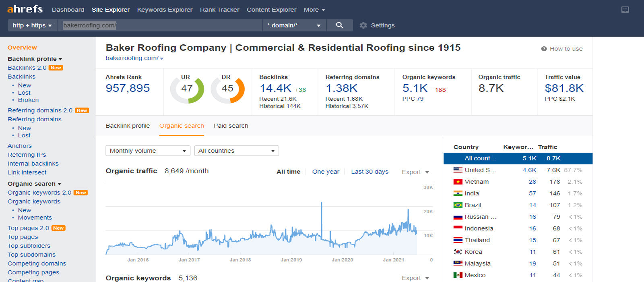Open Settings via the gear icon
This screenshot has width=644, height=282.
tap(363, 25)
